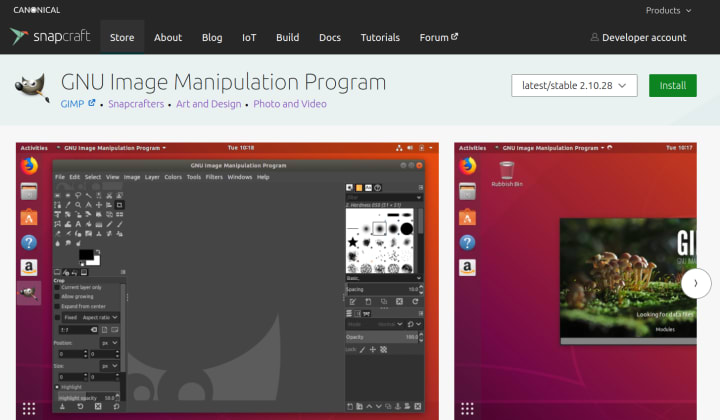
Task: Open the Filters menu in GIMP's menu bar
Action: (x=214, y=177)
